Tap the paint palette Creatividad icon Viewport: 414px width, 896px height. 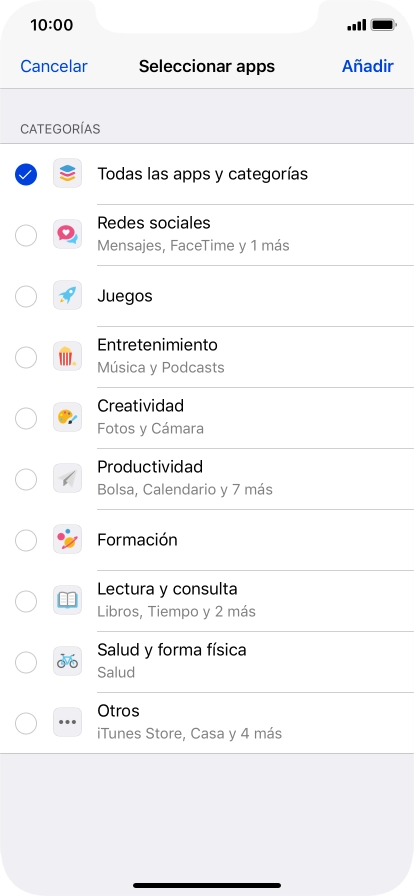(x=67, y=418)
